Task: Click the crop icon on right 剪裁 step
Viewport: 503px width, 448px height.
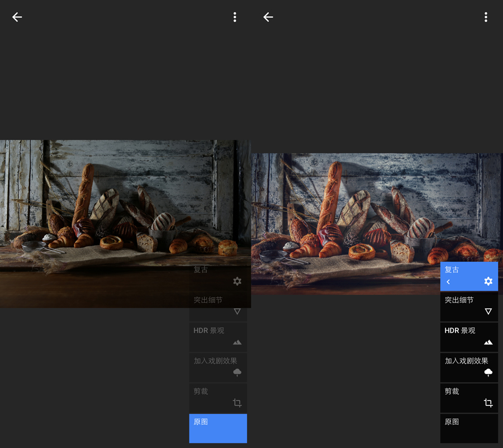Action: point(488,403)
